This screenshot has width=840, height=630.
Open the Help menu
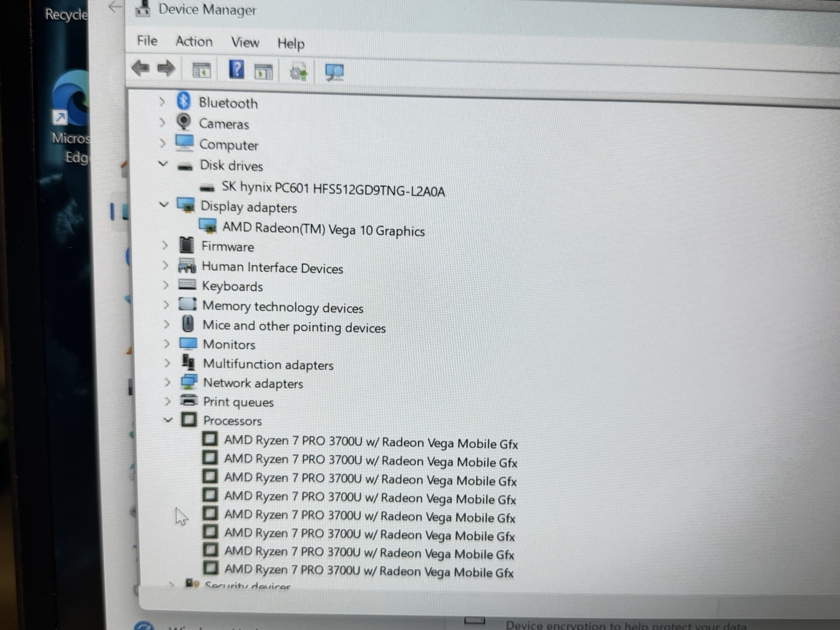[x=291, y=43]
